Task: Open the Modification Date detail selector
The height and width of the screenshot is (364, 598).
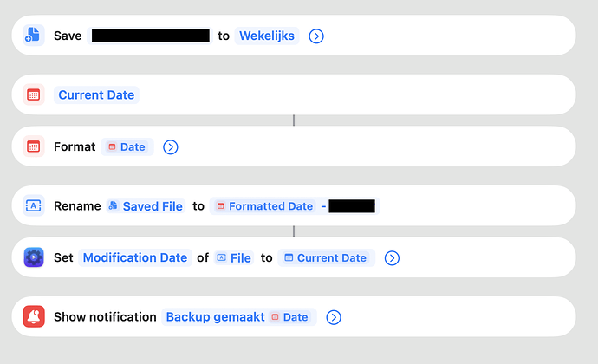Action: pyautogui.click(x=135, y=257)
